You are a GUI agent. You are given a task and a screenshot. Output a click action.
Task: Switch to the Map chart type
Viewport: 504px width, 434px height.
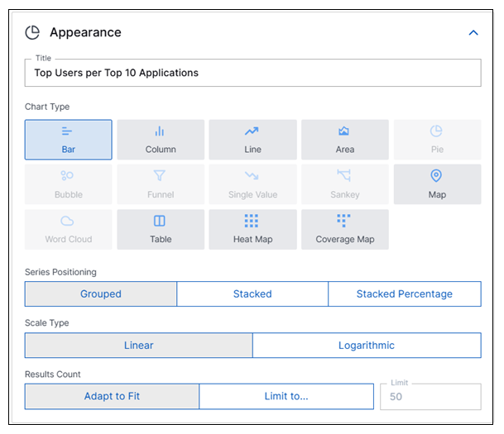[438, 184]
